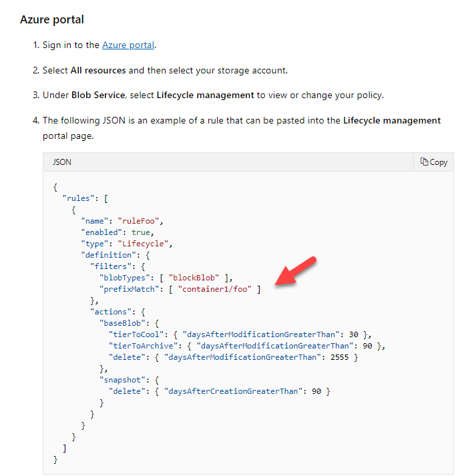Click the "container1/foo" value

[x=214, y=289]
